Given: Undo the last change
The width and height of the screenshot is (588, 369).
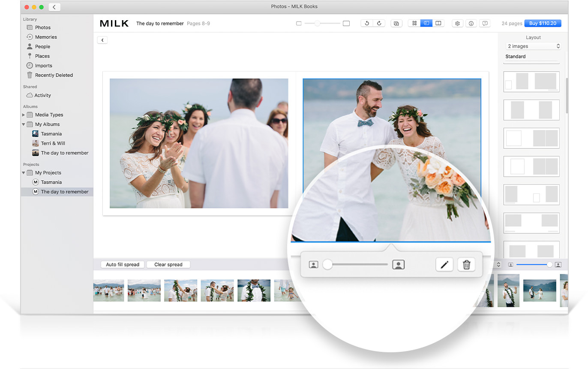Looking at the screenshot, I should tap(367, 23).
